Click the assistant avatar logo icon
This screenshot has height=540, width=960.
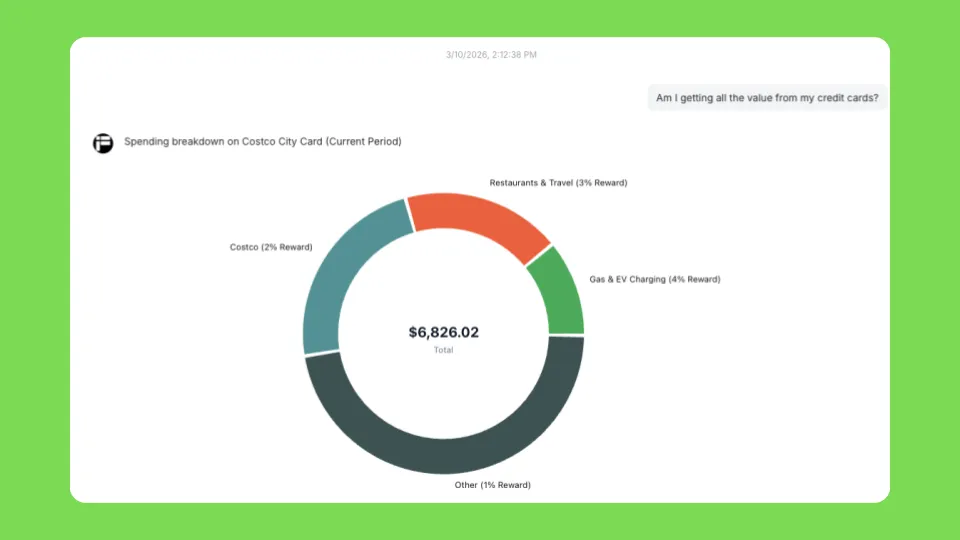(x=103, y=143)
